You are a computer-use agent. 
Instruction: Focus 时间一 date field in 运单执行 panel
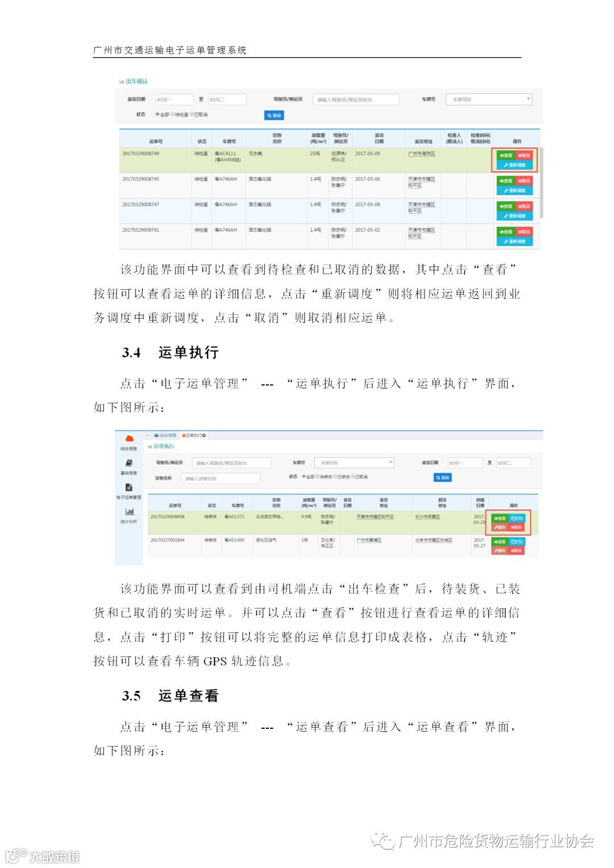(x=465, y=463)
